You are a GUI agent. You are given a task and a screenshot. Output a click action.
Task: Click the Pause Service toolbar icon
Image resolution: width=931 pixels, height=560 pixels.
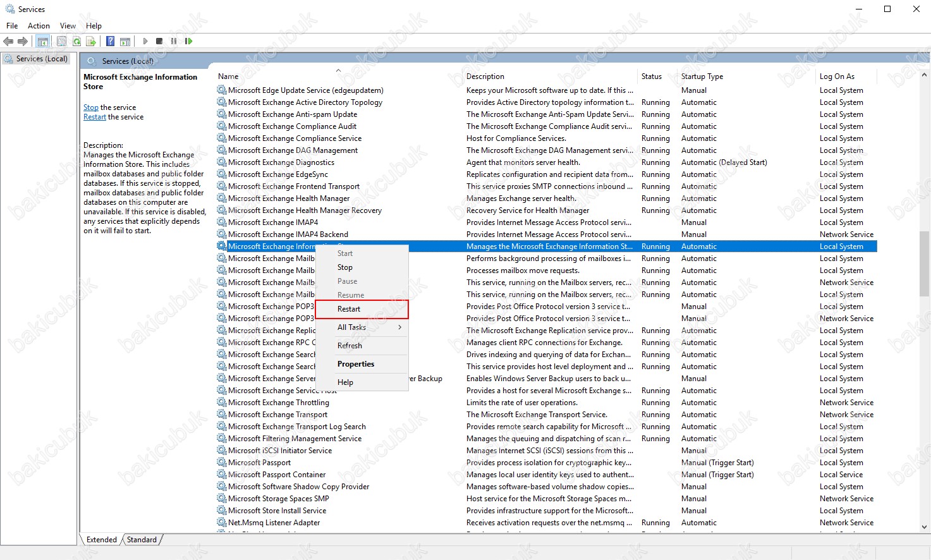174,41
